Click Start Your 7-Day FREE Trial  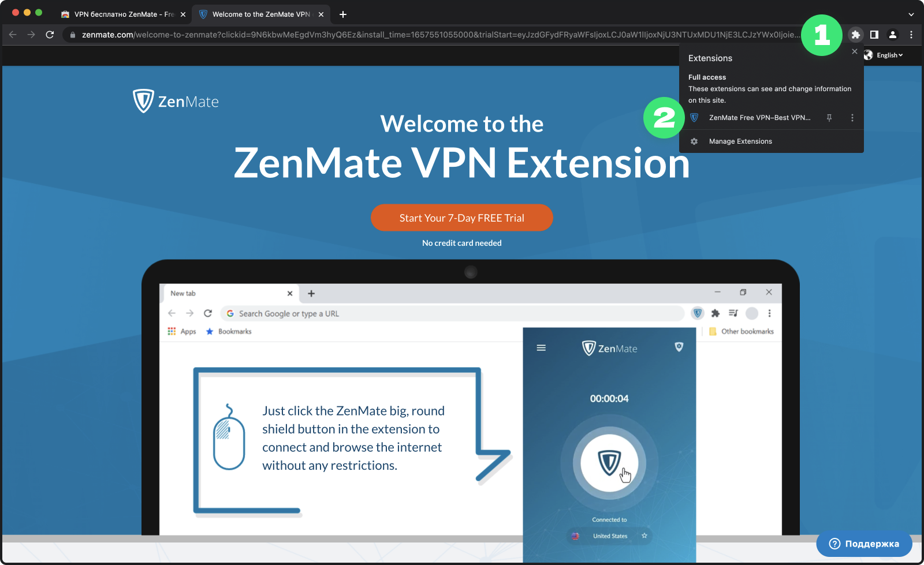462,218
